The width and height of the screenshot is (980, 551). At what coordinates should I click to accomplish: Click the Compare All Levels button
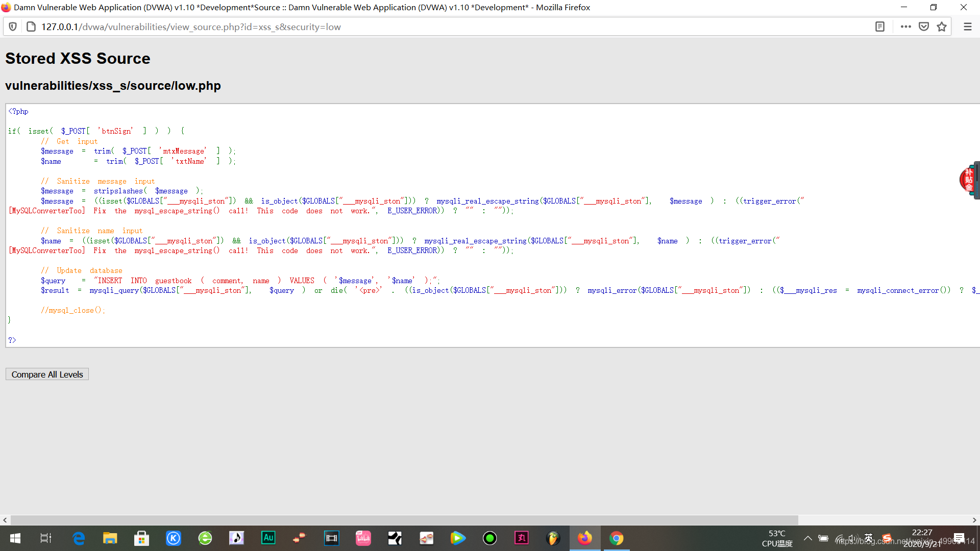point(47,374)
